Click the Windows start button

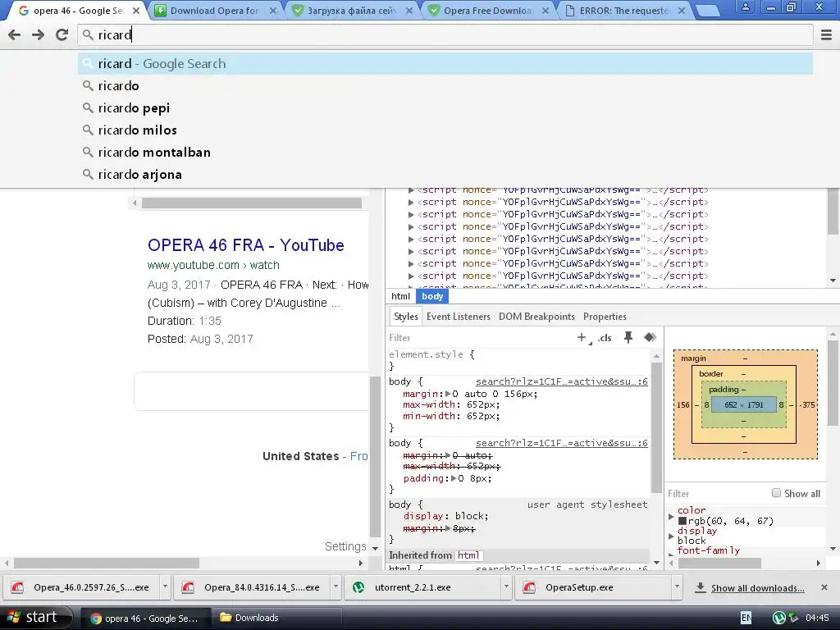[35, 618]
